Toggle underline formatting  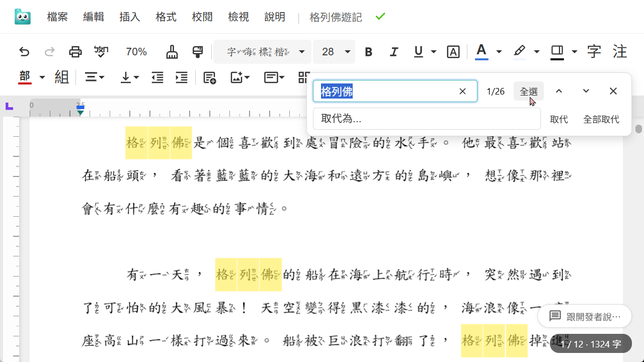(419, 52)
